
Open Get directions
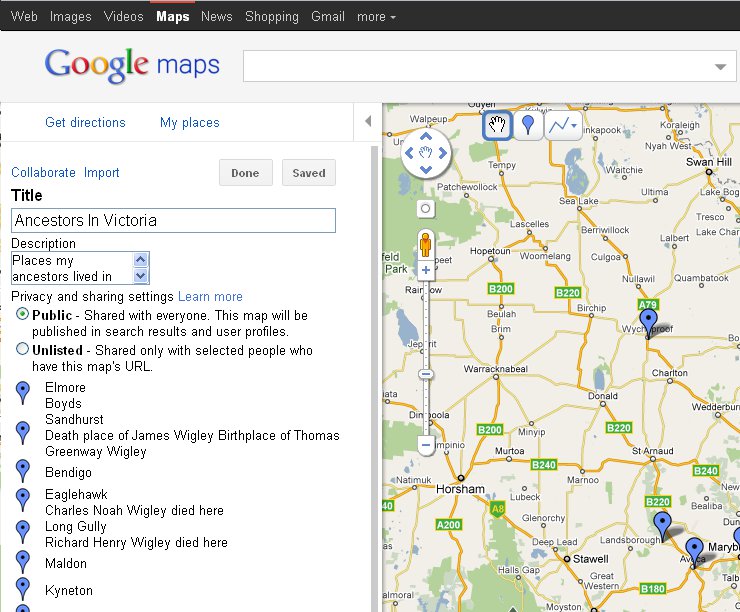click(85, 122)
